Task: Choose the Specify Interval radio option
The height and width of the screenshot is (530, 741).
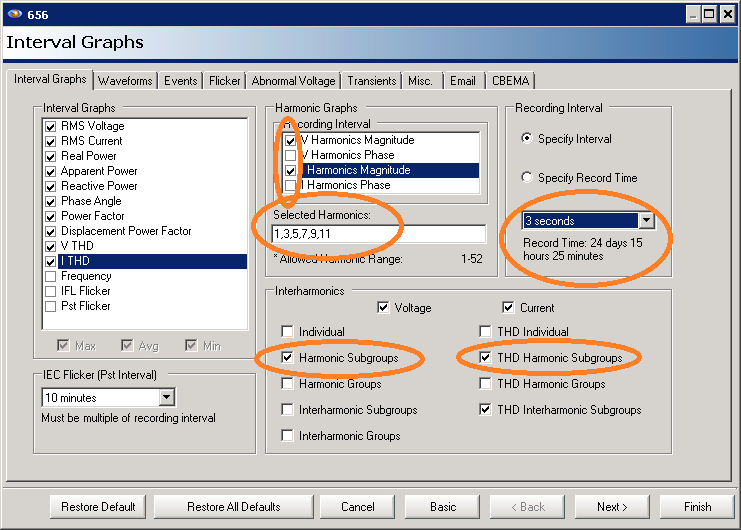Action: pos(527,139)
